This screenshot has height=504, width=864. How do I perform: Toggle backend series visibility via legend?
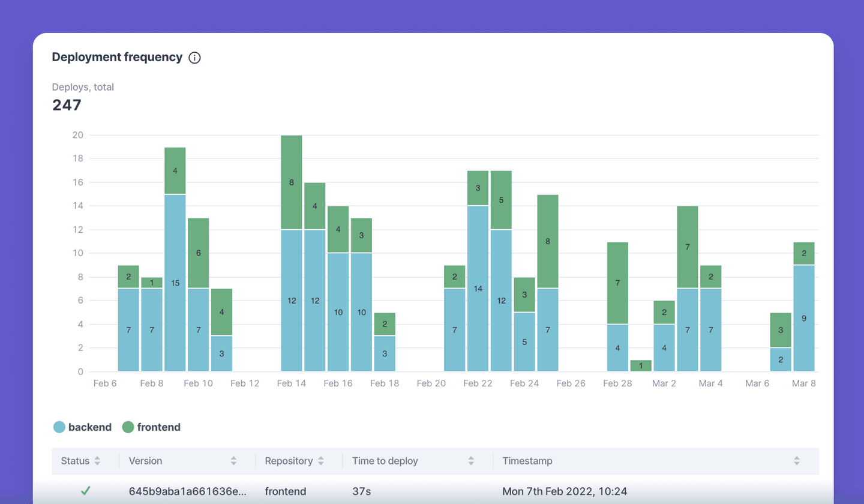[82, 427]
